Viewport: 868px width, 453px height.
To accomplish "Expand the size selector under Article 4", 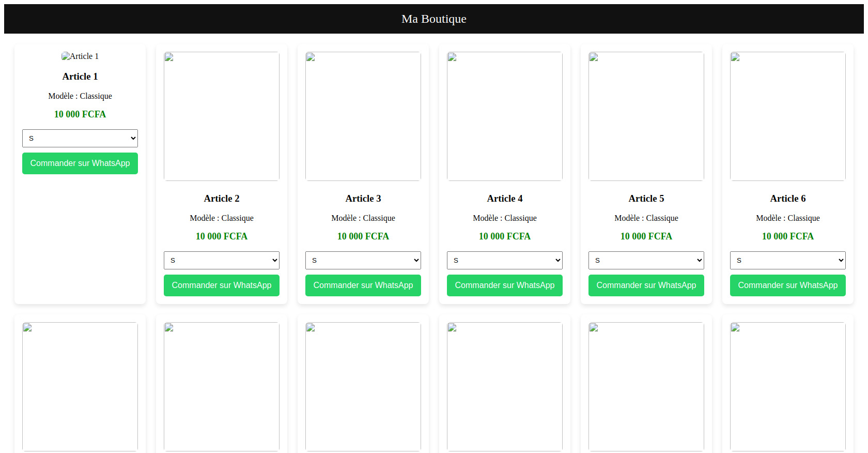I will point(504,260).
